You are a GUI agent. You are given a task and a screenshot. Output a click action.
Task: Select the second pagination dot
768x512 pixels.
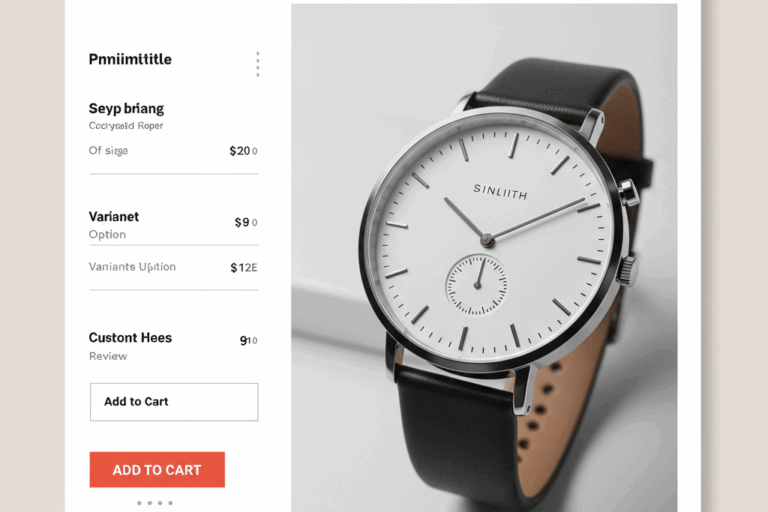[x=150, y=503]
